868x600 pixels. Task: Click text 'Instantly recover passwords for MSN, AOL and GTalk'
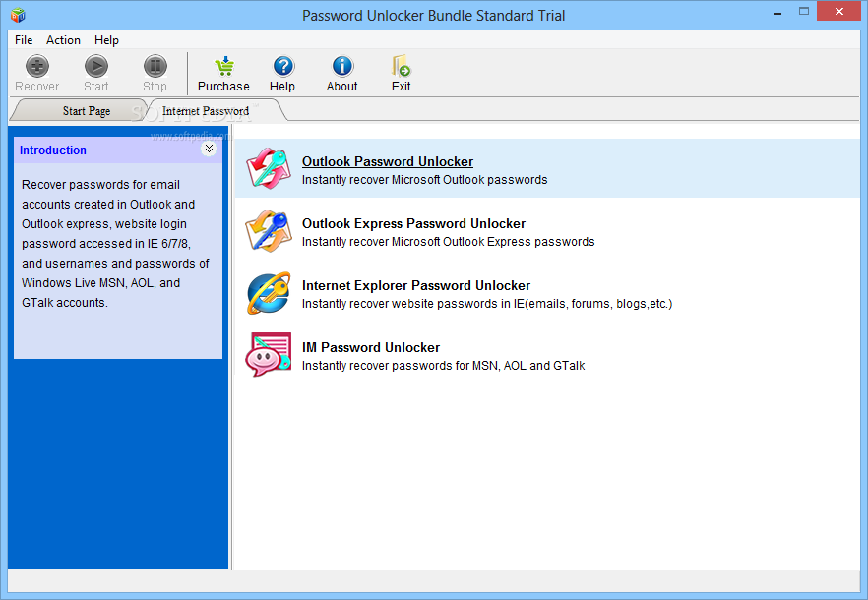click(444, 366)
